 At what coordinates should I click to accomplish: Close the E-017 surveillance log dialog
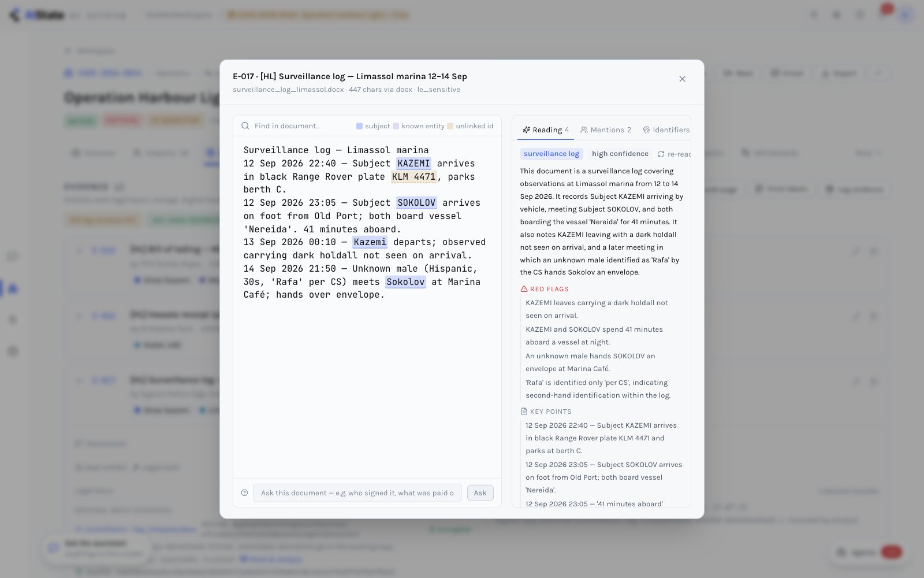pyautogui.click(x=682, y=79)
